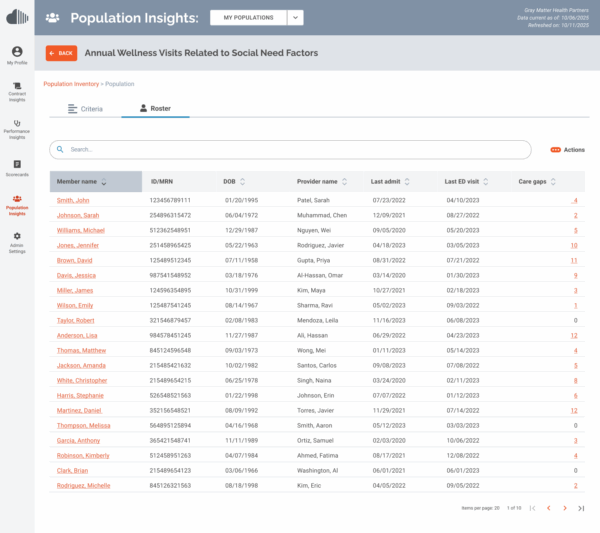Screen dimensions: 600x533
Task: Click the people icon beside Population Insights title
Action: 52,18
